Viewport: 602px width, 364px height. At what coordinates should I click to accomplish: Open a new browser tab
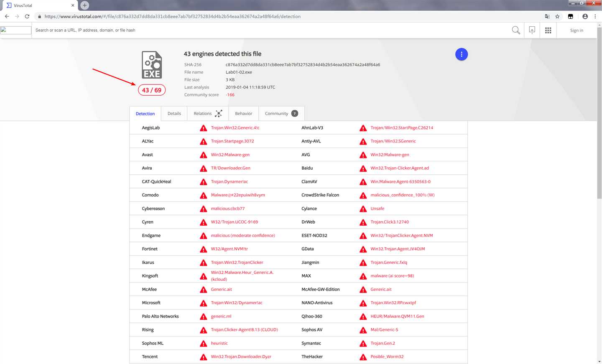coord(84,5)
